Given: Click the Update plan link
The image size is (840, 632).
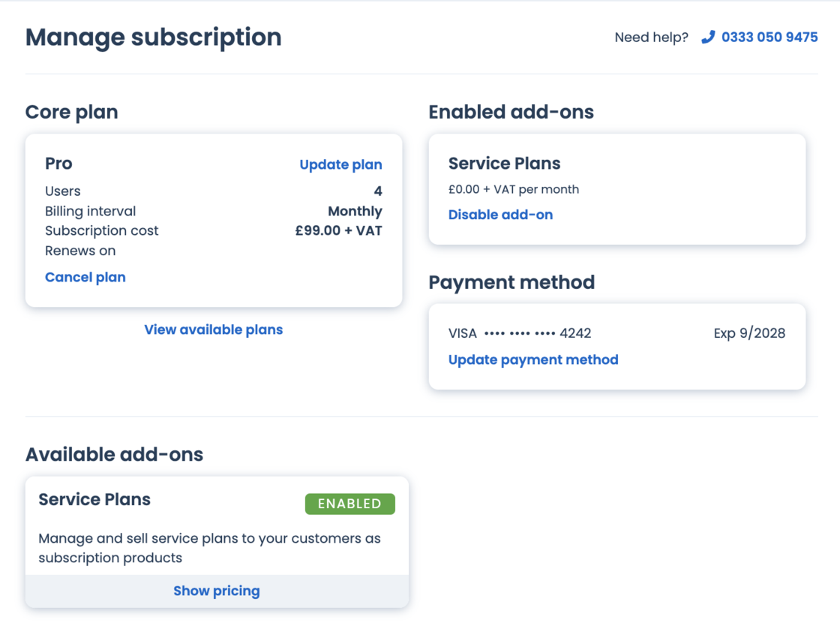Looking at the screenshot, I should coord(340,164).
